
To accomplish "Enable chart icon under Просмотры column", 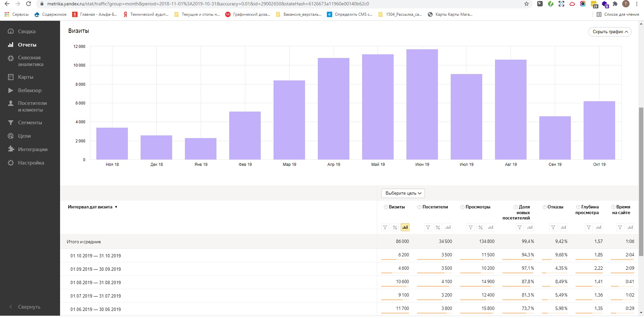I will click(x=491, y=228).
